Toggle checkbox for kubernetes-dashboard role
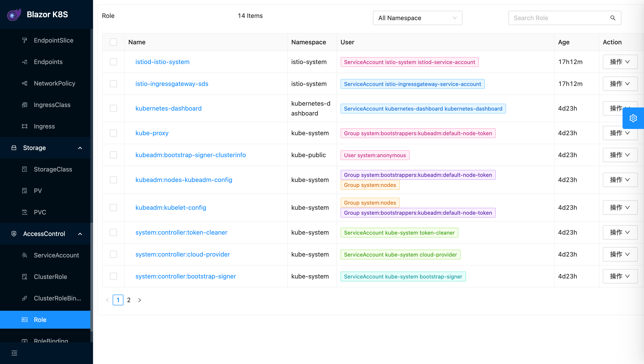Image resolution: width=644 pixels, height=364 pixels. point(113,108)
